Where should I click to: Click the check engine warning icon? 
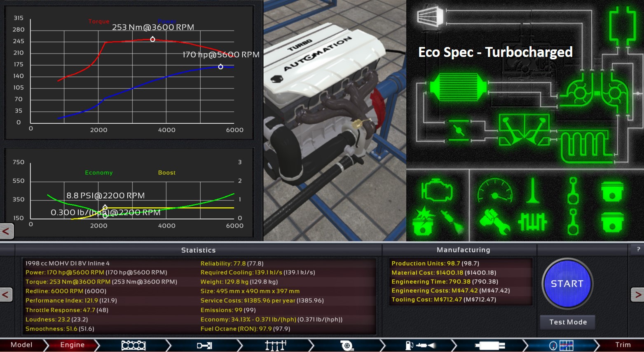click(437, 190)
